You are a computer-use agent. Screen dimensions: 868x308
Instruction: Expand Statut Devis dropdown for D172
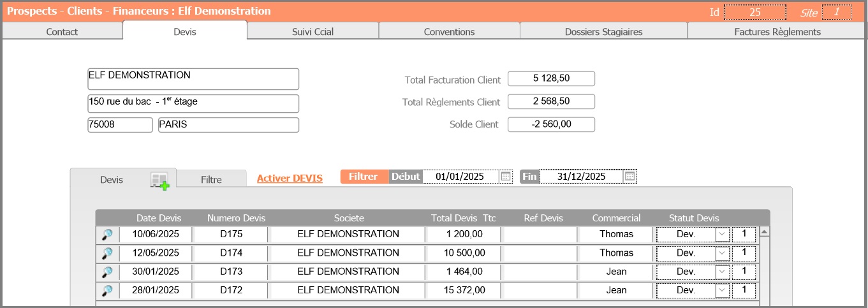(x=722, y=290)
